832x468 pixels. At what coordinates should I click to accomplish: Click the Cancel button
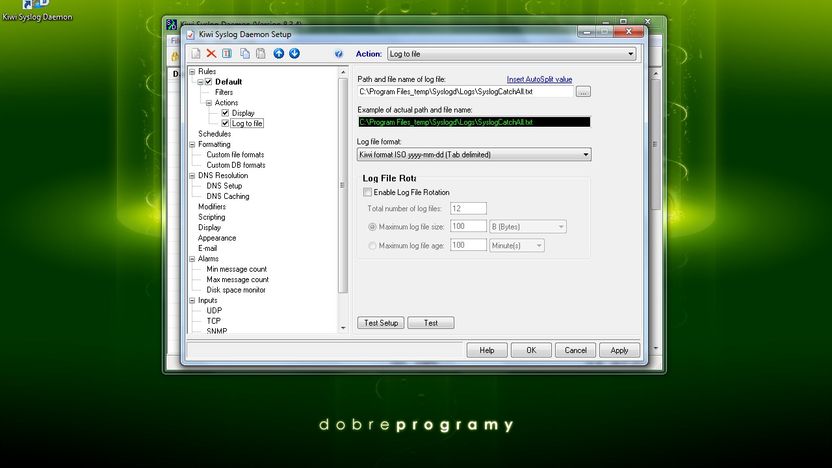[576, 350]
